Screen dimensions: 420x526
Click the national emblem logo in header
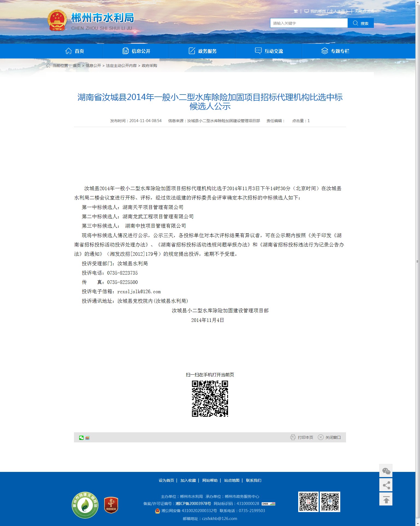[57, 20]
